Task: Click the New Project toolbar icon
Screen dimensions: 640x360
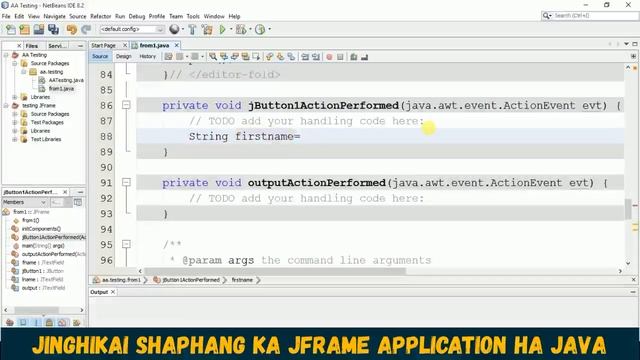Action: (24, 29)
